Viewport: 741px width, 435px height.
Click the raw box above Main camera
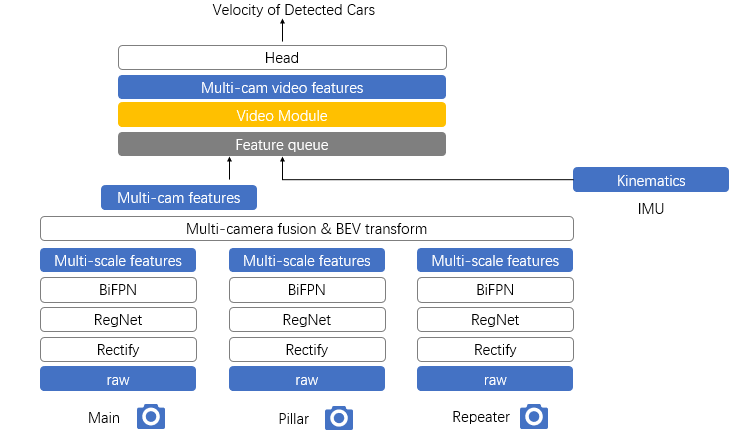(x=118, y=380)
